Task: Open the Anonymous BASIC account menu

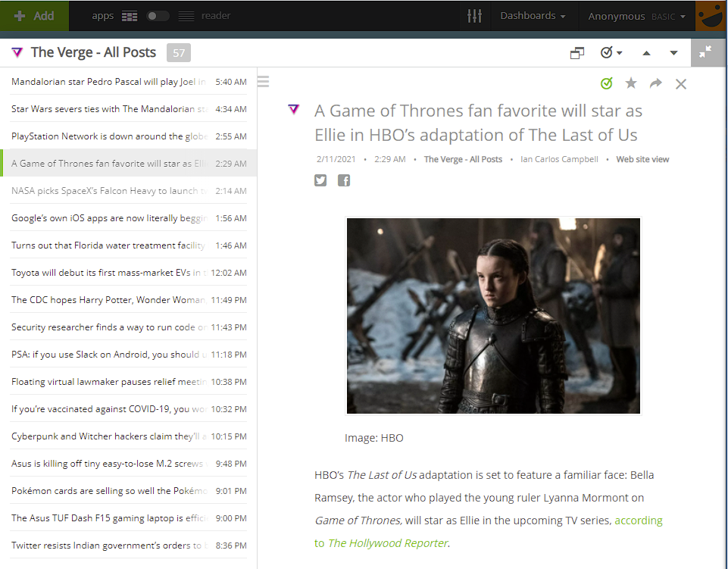Action: (x=636, y=16)
